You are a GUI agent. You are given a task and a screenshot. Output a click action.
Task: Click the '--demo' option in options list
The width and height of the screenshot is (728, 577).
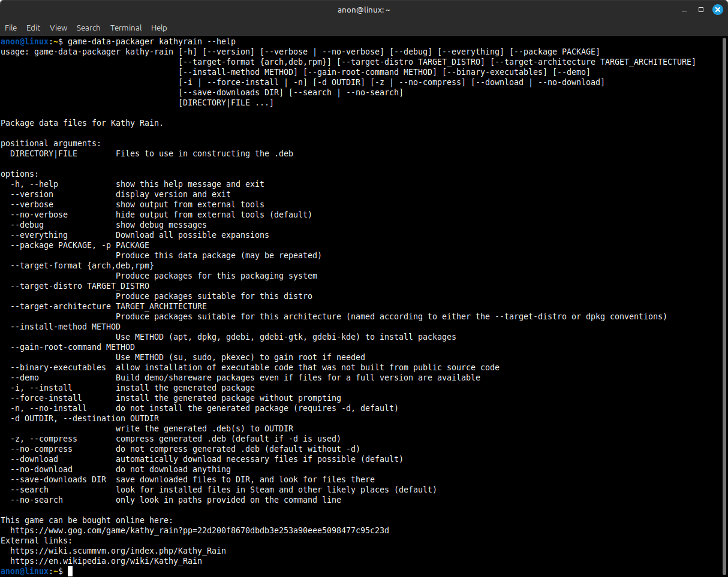25,377
